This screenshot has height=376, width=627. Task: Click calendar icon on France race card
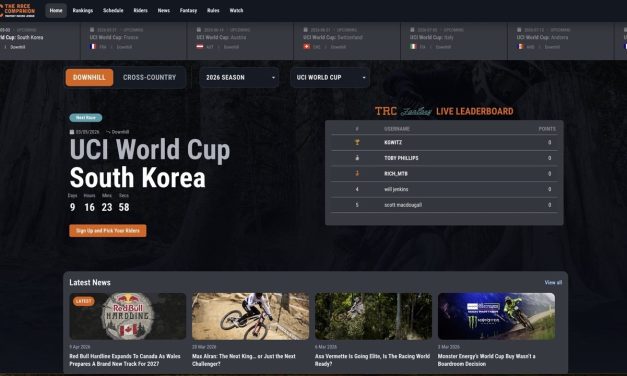tap(92, 30)
